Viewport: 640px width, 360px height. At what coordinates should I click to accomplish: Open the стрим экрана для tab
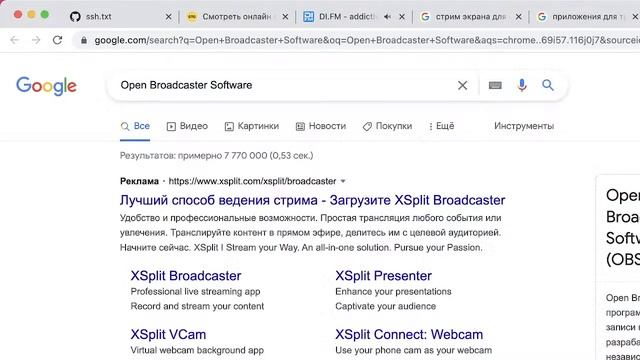(x=471, y=17)
